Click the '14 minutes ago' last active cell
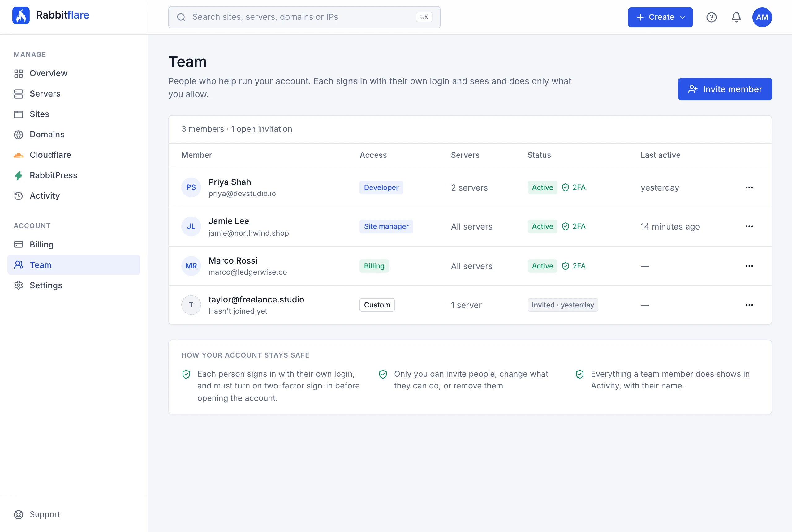The image size is (792, 532). (670, 226)
